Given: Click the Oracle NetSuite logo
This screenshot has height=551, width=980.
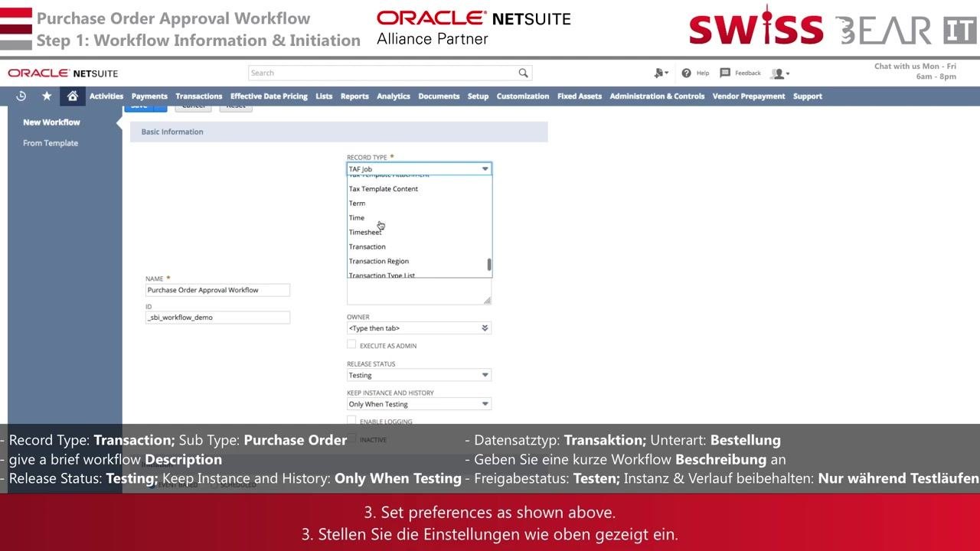Looking at the screenshot, I should [63, 73].
